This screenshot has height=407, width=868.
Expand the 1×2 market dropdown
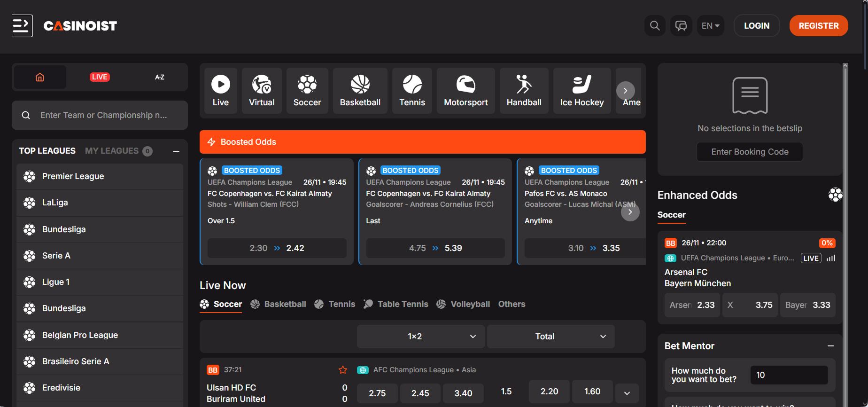point(420,337)
